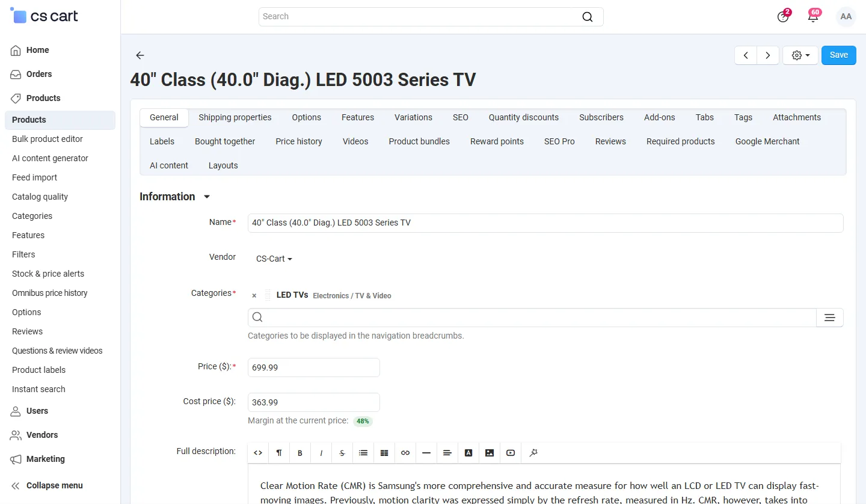Open the AA user avatar menu
The width and height of the screenshot is (866, 504).
coord(846,17)
